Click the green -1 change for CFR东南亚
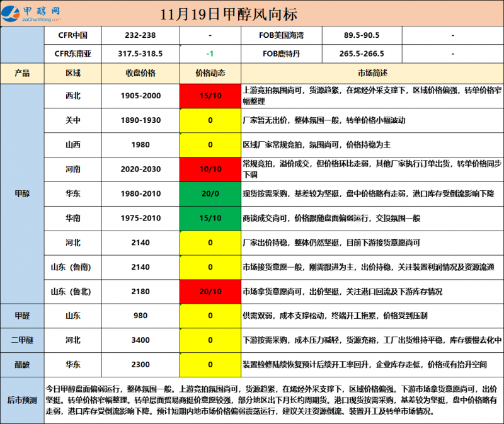 [x=210, y=54]
